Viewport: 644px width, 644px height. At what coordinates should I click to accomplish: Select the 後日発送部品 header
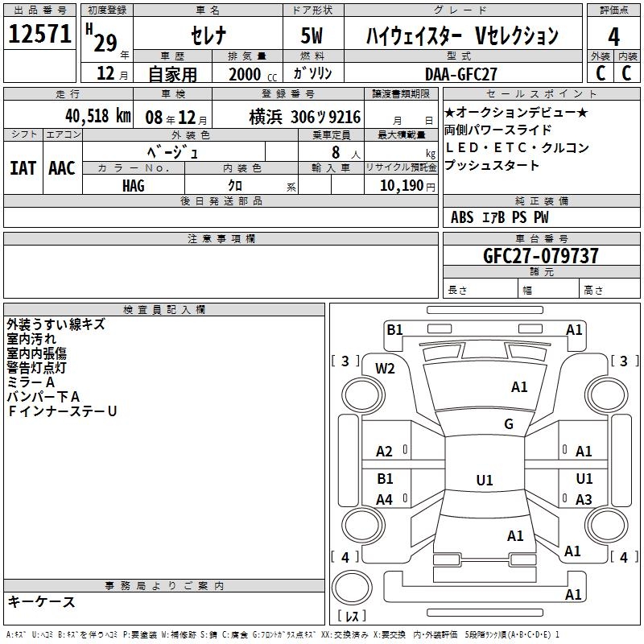click(x=221, y=200)
